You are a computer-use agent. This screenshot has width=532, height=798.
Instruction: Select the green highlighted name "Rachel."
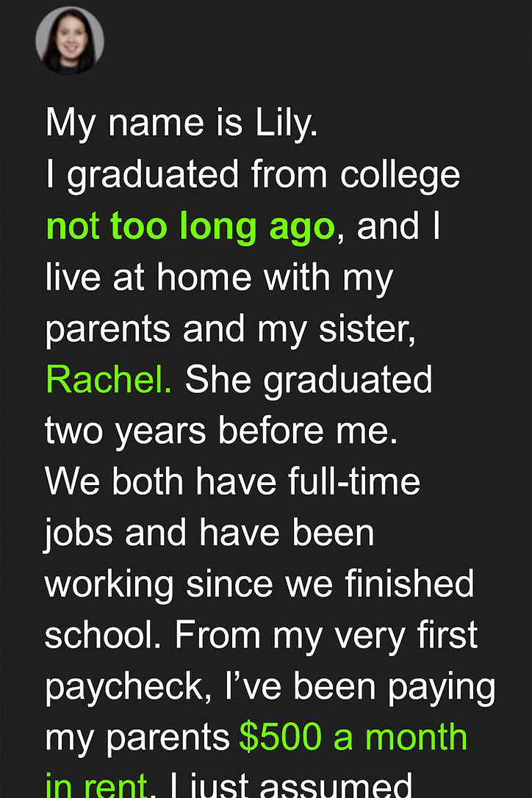click(109, 379)
